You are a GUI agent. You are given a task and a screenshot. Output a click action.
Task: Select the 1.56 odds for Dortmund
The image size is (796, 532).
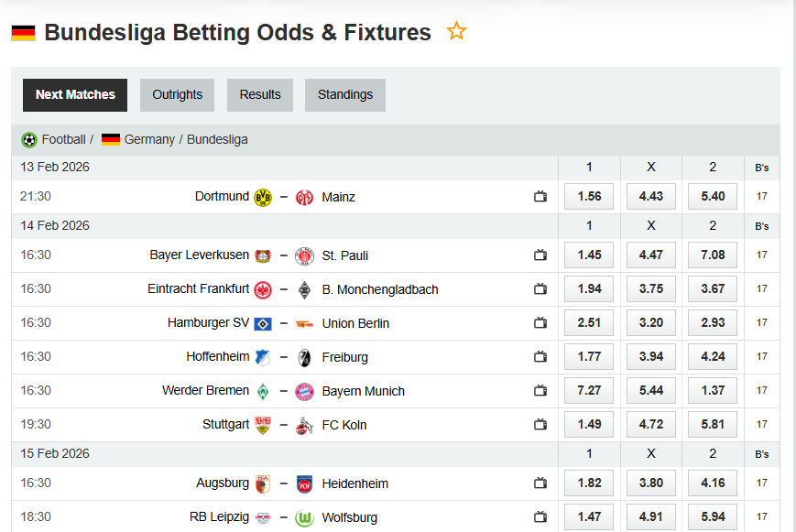pyautogui.click(x=588, y=196)
